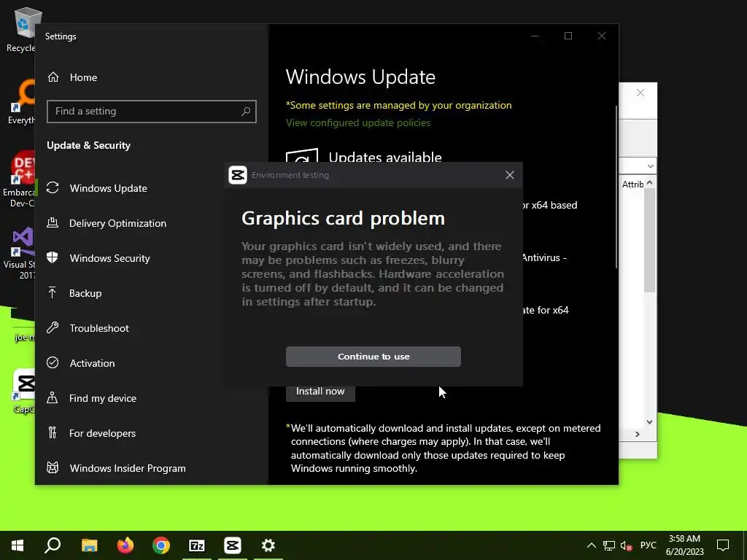
Task: Select Windows Update in the sidebar
Action: pos(108,188)
